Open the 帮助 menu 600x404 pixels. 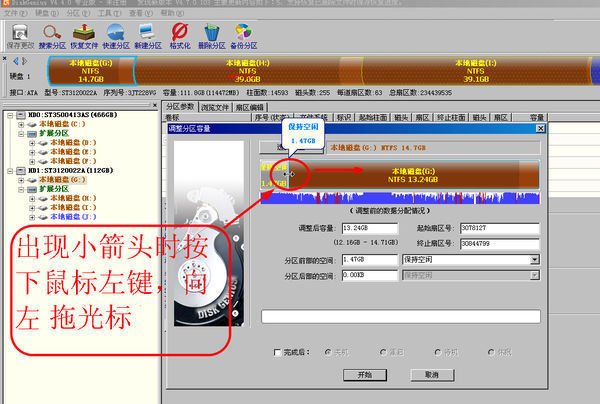(x=172, y=13)
